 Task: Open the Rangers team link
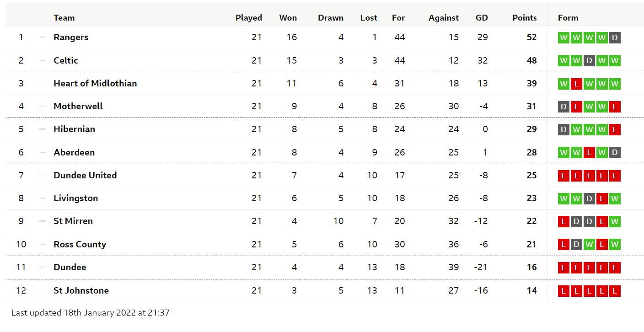71,37
